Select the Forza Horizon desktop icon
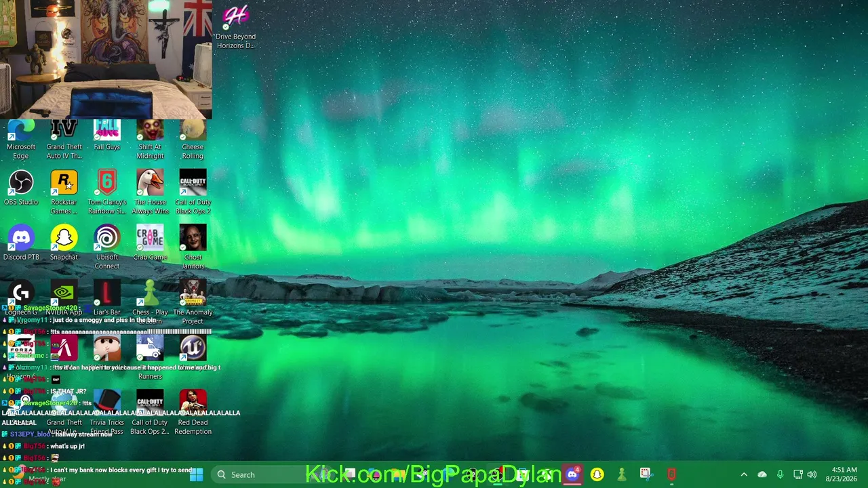Screen dimensions: 868x488 click(x=21, y=357)
